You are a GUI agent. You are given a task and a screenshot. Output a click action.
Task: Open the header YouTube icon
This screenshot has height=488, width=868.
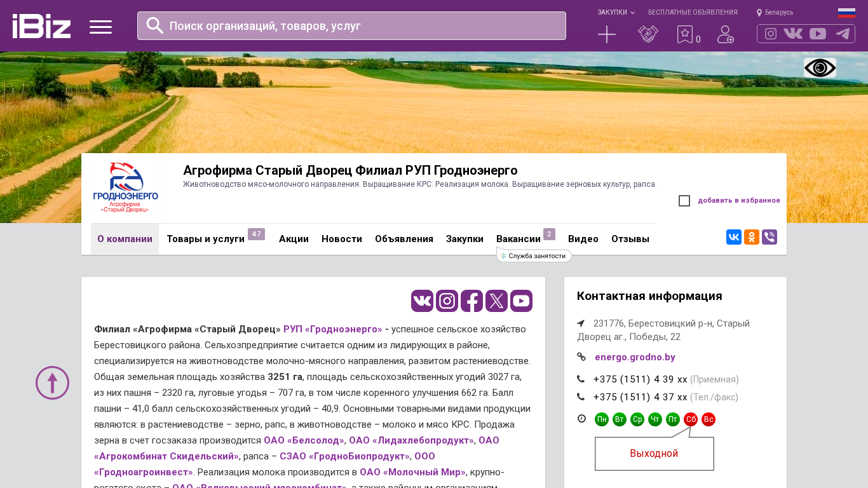point(818,34)
